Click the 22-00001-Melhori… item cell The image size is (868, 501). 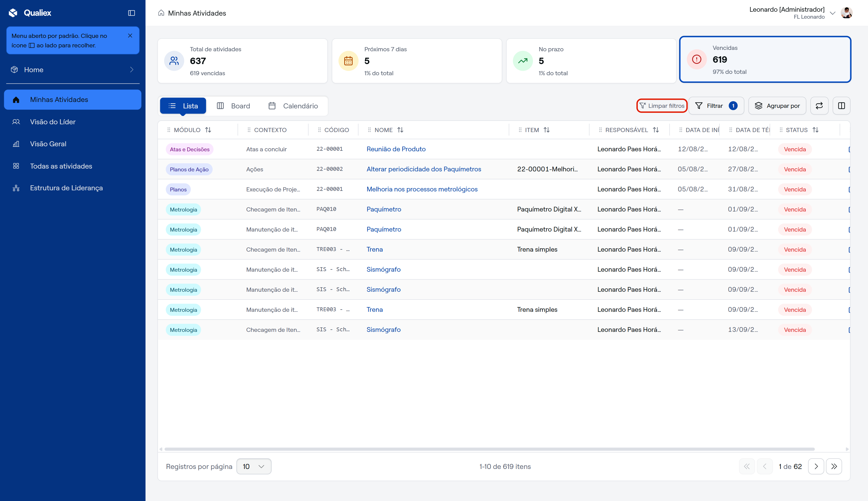click(x=547, y=169)
